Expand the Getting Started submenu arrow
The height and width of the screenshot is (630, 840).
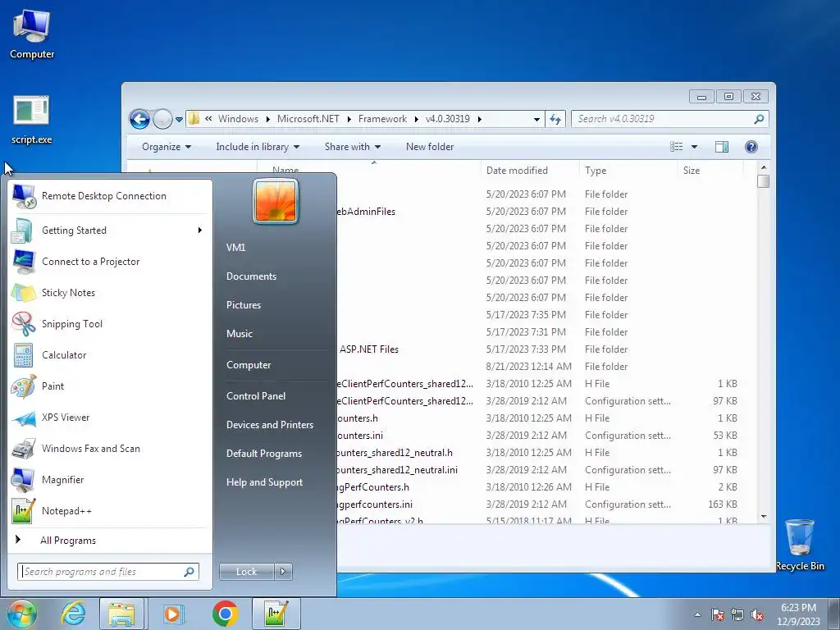click(x=200, y=231)
